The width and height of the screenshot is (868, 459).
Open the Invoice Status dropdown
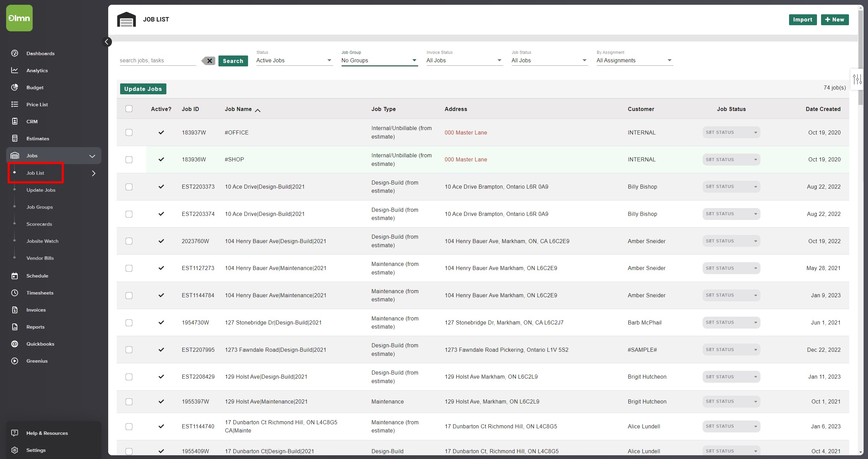tap(464, 60)
